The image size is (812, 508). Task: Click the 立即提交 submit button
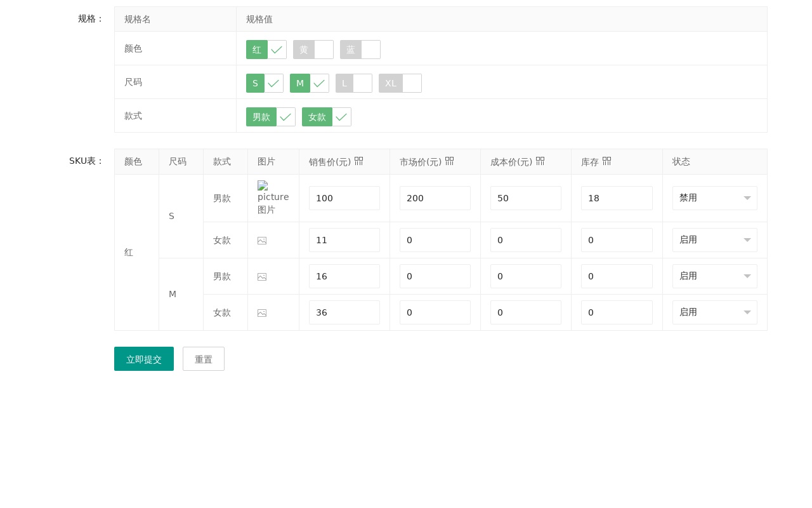coord(144,359)
